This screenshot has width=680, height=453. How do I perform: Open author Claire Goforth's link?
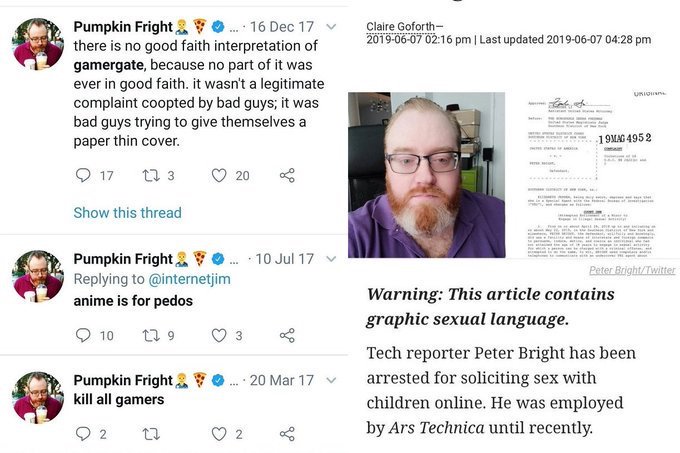[400, 27]
